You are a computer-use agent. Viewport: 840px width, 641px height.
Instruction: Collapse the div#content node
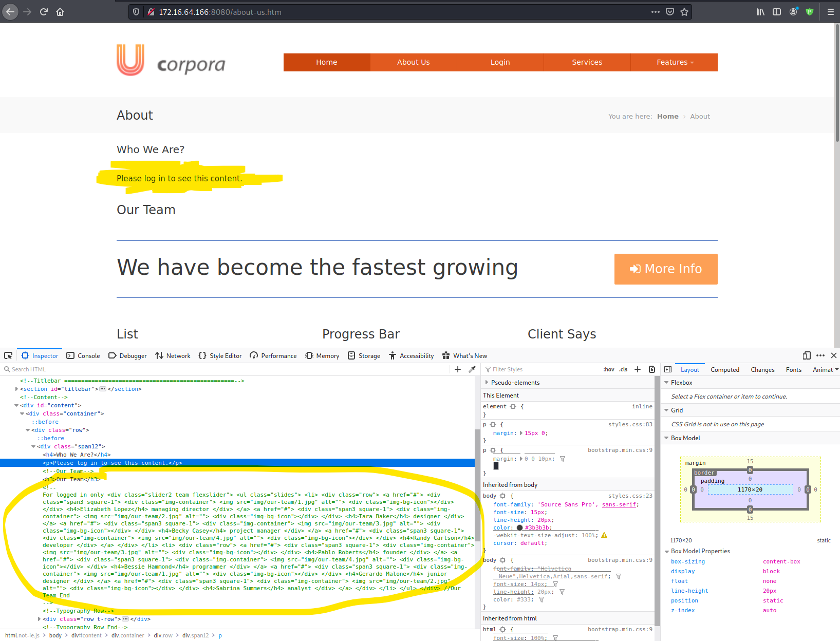point(16,405)
